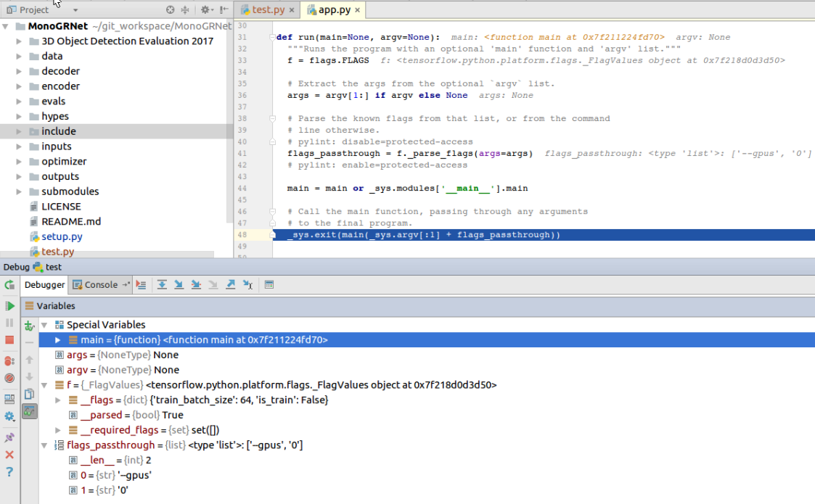
Task: Collapse the MonoGRNet project root
Action: pyautogui.click(x=5, y=26)
